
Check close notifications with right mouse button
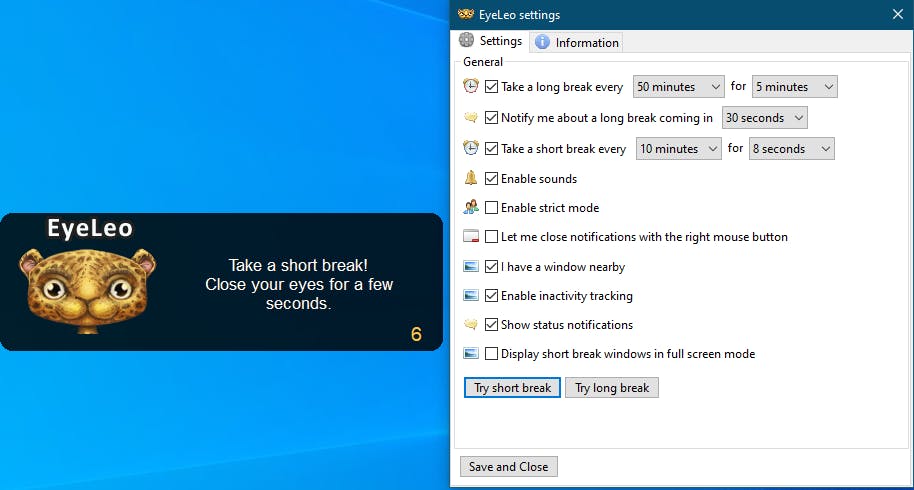(x=491, y=237)
